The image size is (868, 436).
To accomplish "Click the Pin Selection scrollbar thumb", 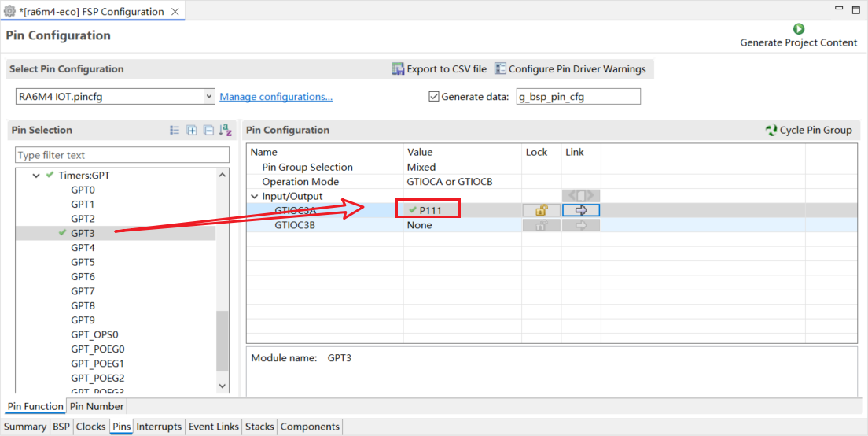I will [x=223, y=341].
